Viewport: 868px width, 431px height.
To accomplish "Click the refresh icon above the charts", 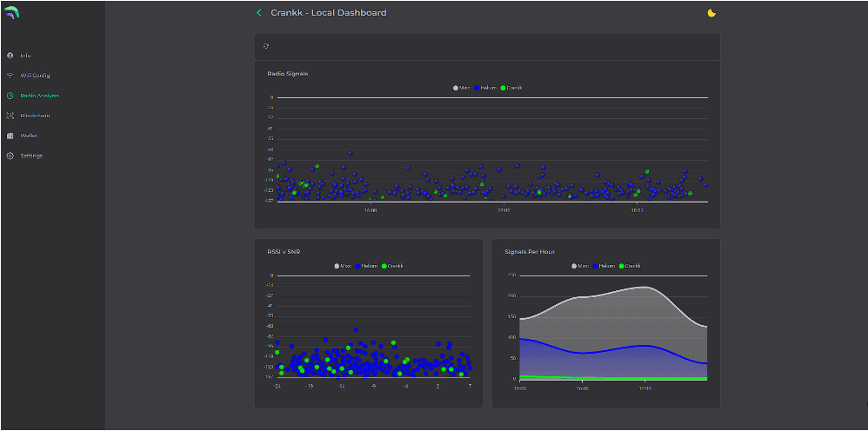I will pos(266,46).
